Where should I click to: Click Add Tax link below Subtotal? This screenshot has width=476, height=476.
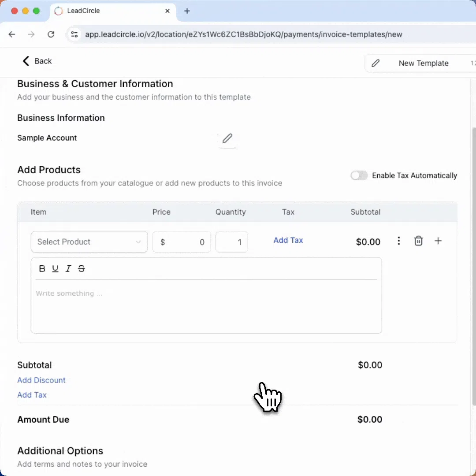pyautogui.click(x=32, y=395)
